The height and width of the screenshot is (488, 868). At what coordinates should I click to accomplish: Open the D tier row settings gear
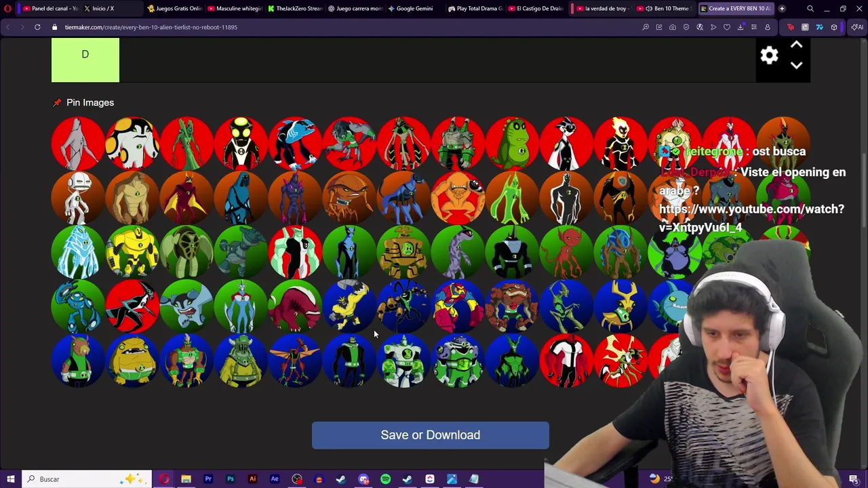(x=769, y=56)
